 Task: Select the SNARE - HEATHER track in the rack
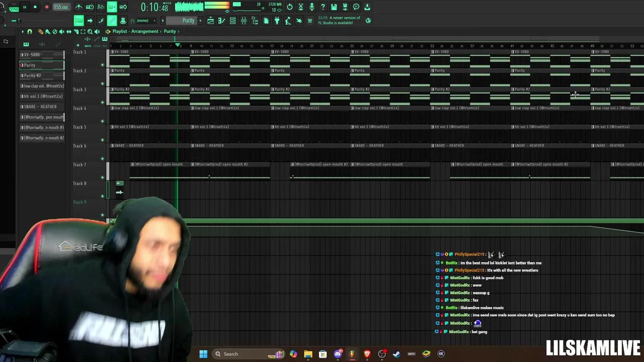[x=39, y=106]
